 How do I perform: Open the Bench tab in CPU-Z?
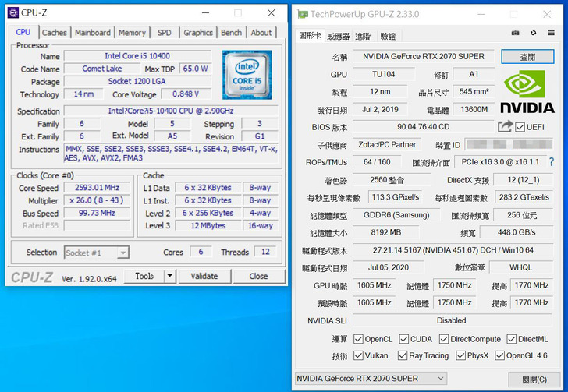pyautogui.click(x=231, y=33)
